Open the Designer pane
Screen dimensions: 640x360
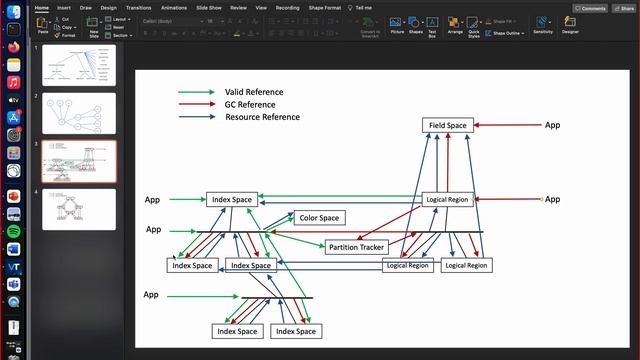(570, 22)
